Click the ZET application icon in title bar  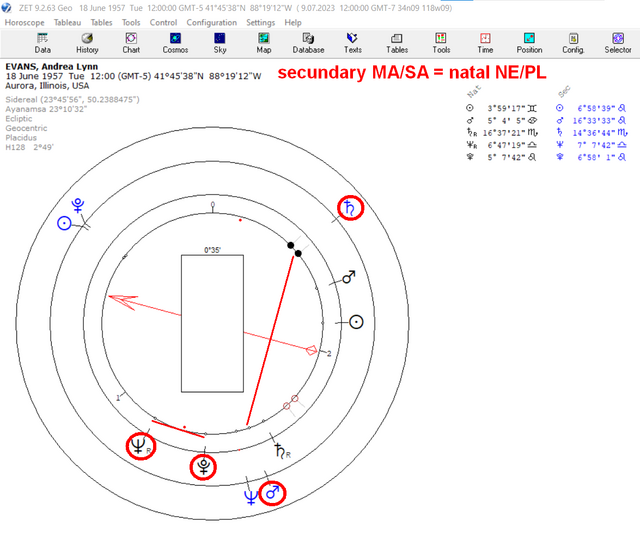pyautogui.click(x=7, y=8)
